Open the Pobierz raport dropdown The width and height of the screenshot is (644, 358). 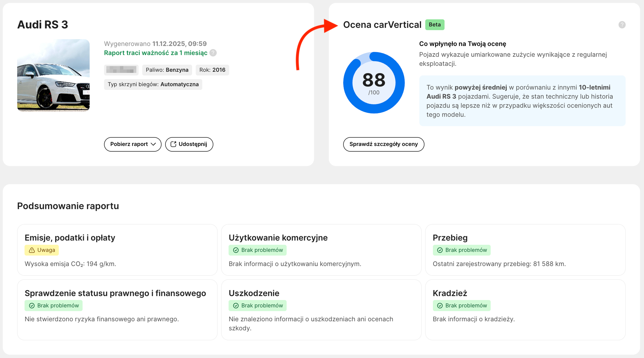[x=132, y=144]
